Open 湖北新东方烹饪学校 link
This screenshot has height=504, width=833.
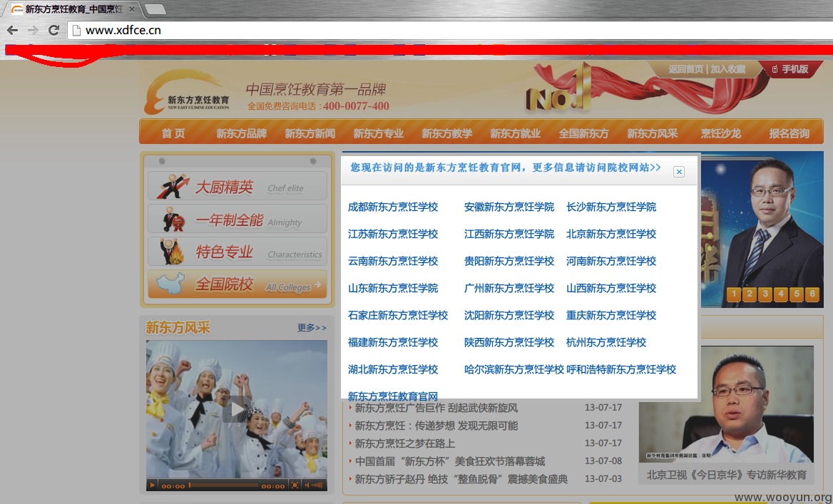(x=392, y=369)
